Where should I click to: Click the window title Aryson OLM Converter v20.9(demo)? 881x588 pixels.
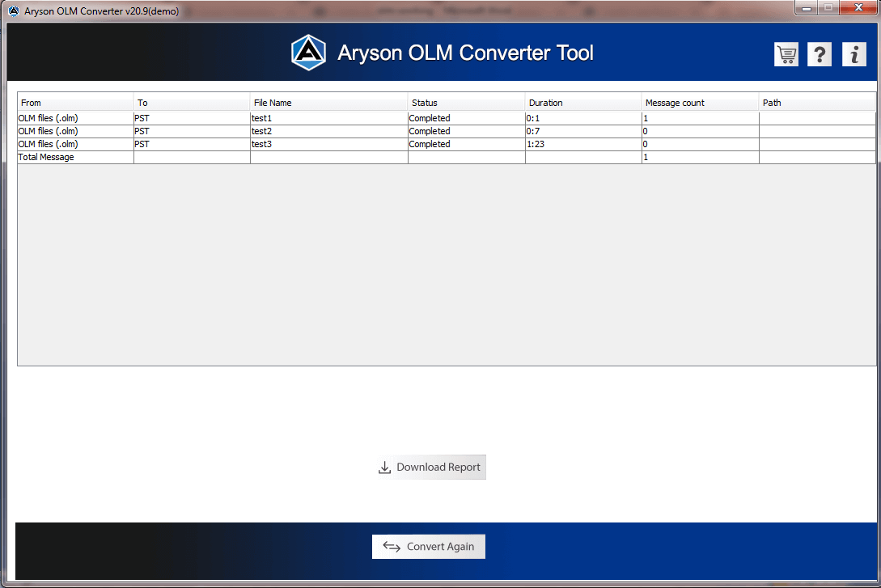click(x=102, y=11)
